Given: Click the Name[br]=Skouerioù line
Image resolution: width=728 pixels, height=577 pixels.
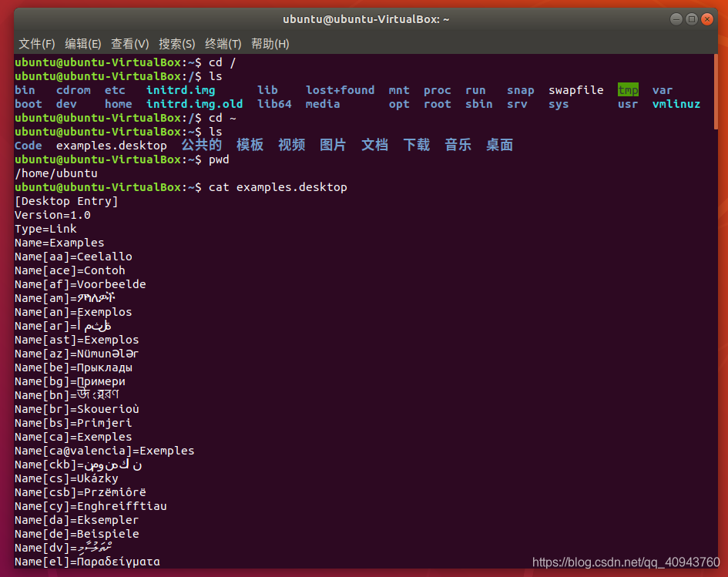Looking at the screenshot, I should (x=76, y=409).
